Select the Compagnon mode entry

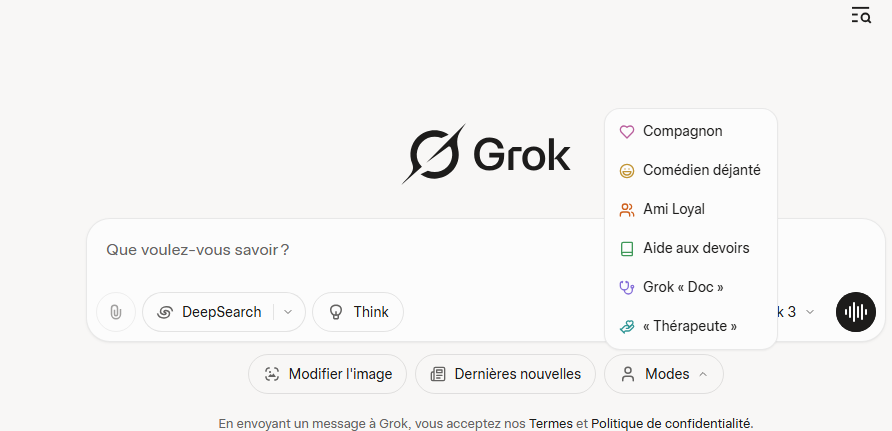[691, 131]
